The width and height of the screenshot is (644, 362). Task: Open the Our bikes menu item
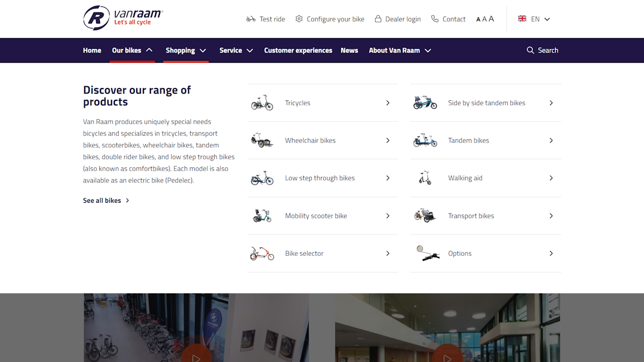pos(127,50)
